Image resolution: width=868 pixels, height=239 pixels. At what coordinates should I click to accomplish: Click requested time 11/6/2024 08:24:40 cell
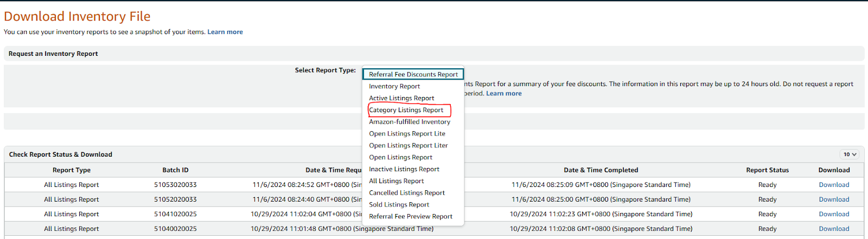click(x=307, y=199)
